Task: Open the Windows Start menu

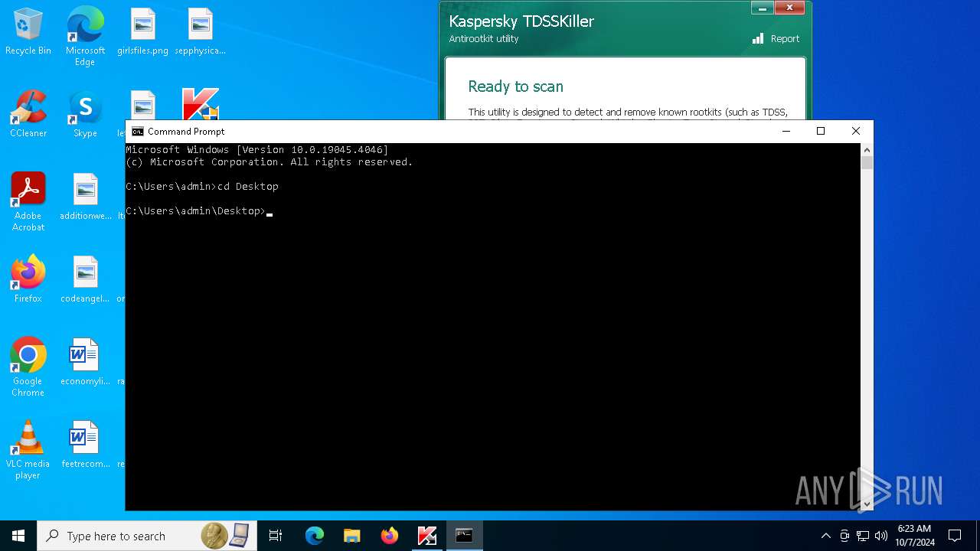Action: (18, 536)
